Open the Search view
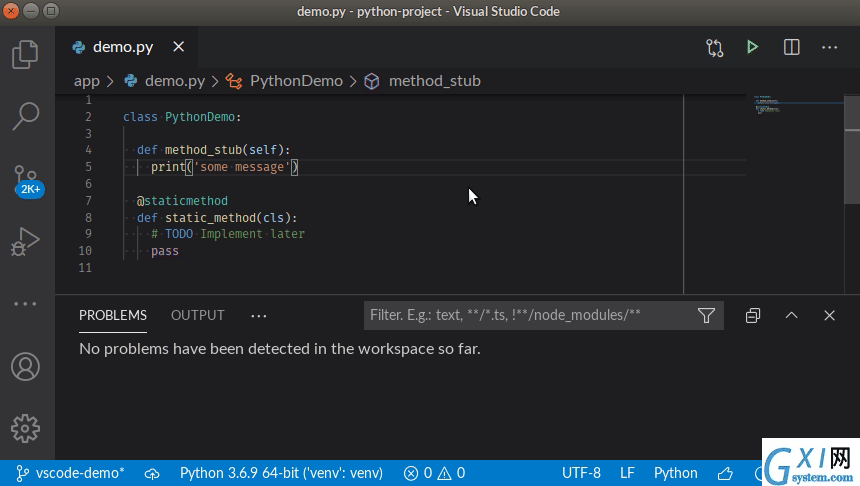This screenshot has height=486, width=860. 25,116
